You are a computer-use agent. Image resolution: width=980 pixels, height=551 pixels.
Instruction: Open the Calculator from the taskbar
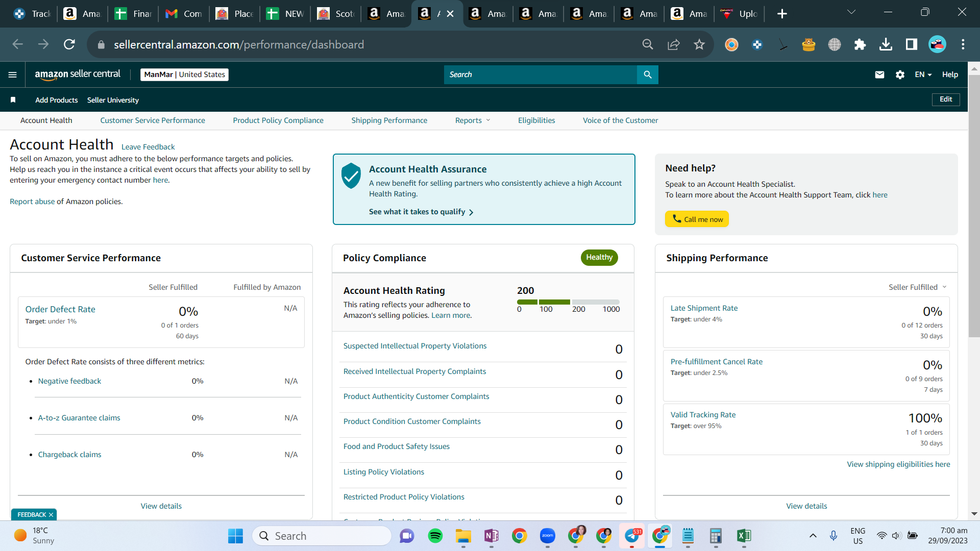716,536
